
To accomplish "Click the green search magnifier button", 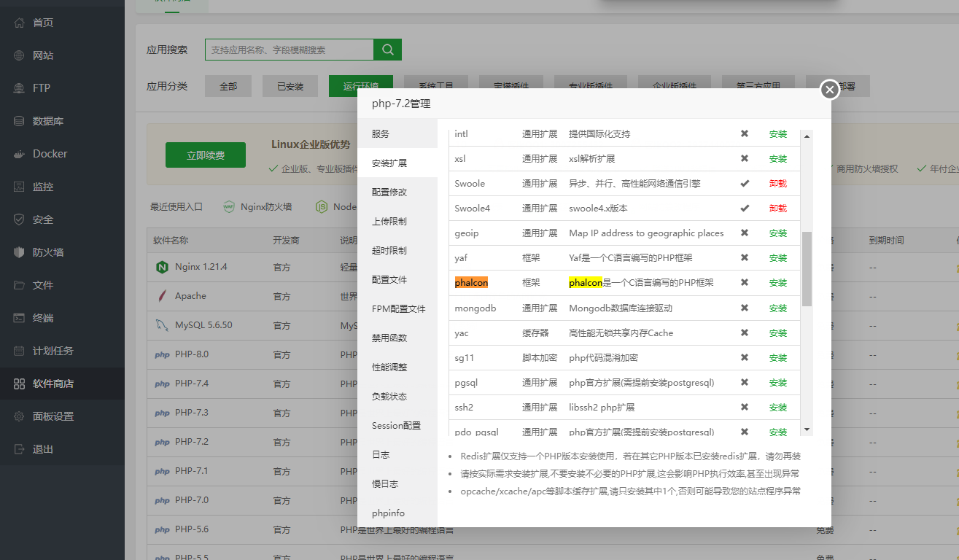I will [x=387, y=50].
